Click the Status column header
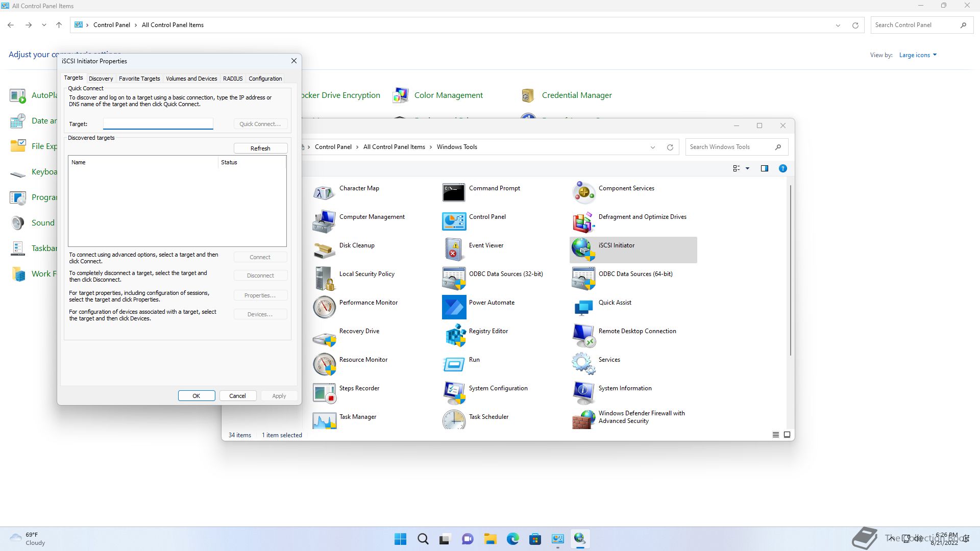This screenshot has height=551, width=980. point(252,162)
